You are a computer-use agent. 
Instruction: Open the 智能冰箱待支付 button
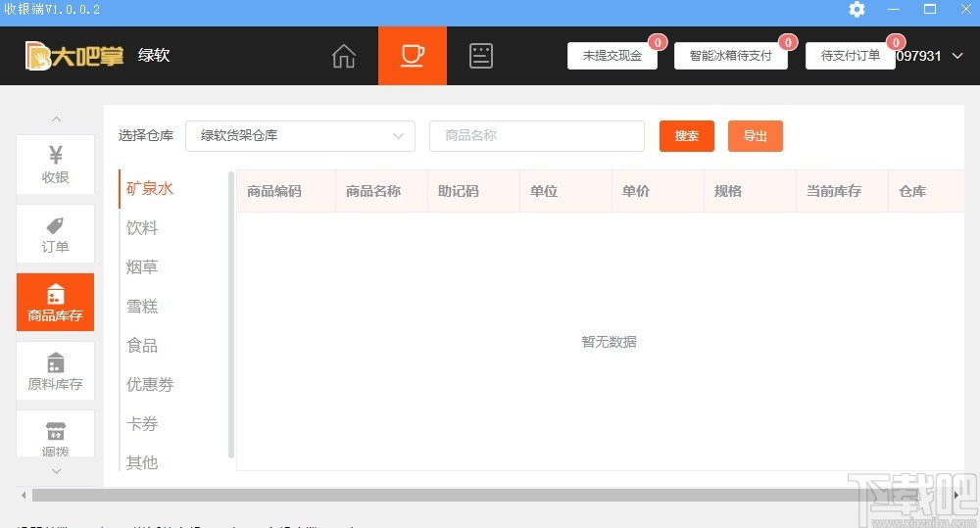click(731, 56)
